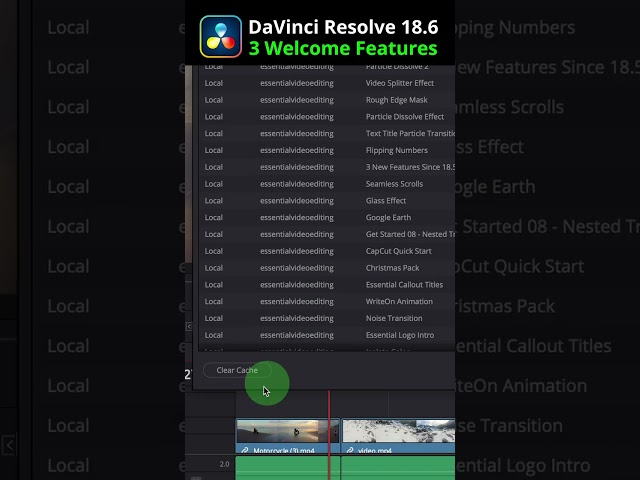This screenshot has height=480, width=640.
Task: Click the red playhead line in timeline
Action: click(x=329, y=435)
